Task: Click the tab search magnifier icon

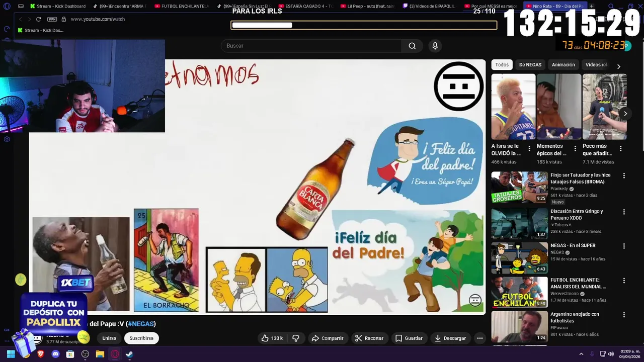Action: 611,6
